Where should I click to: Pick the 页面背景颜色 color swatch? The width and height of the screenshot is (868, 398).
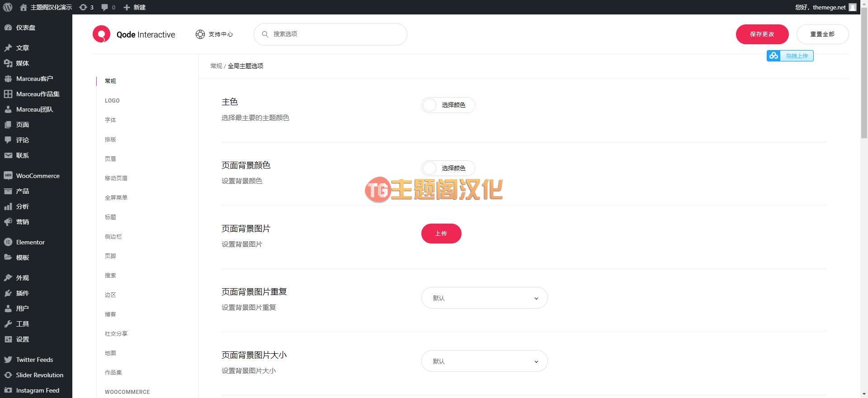(429, 169)
